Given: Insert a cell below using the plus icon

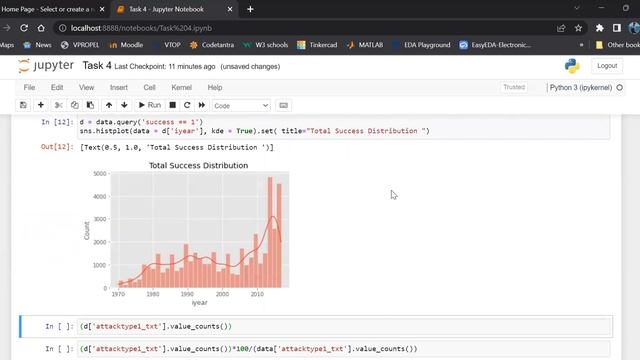Looking at the screenshot, I should coord(41,105).
